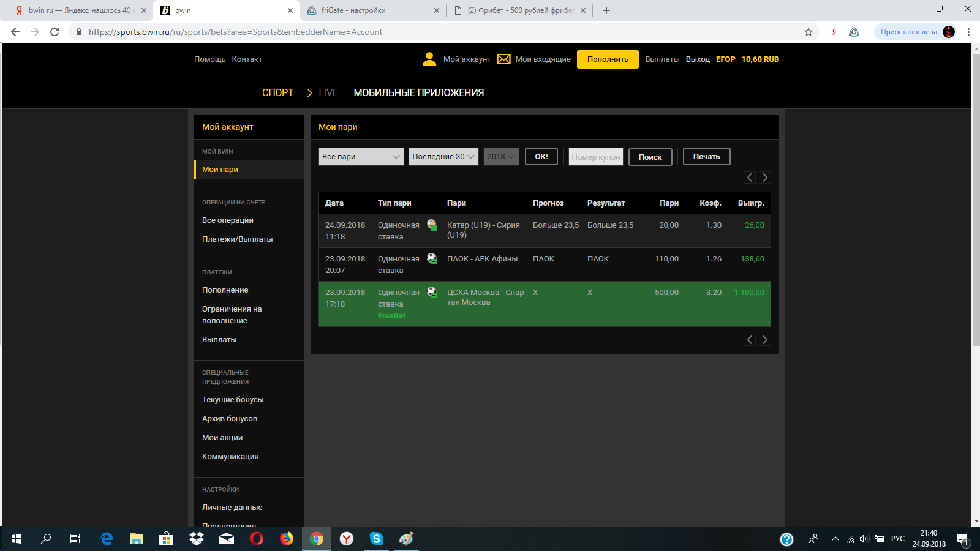Click the browser forward arrow
This screenshot has height=551, width=980.
[x=35, y=32]
